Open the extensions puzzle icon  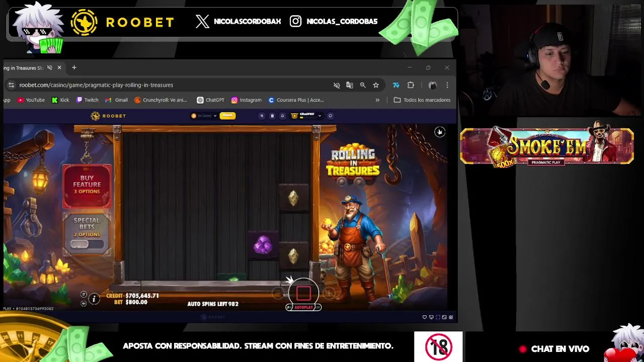tap(411, 85)
